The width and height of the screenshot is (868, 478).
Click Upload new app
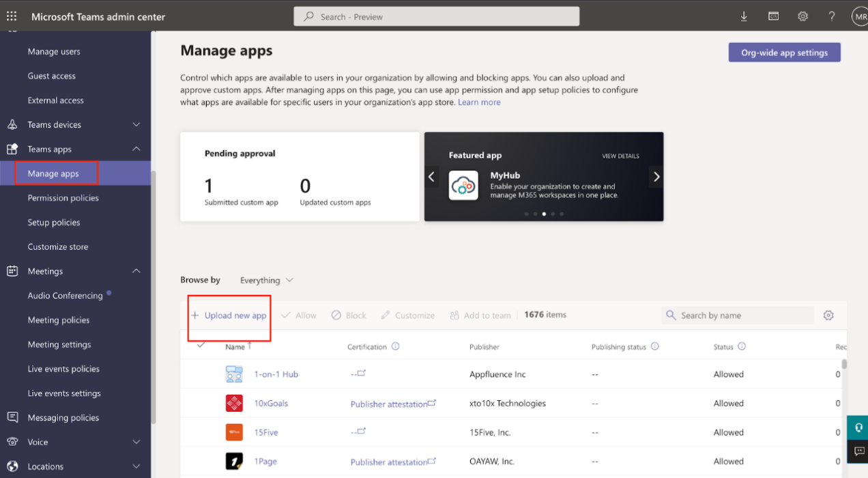point(229,315)
